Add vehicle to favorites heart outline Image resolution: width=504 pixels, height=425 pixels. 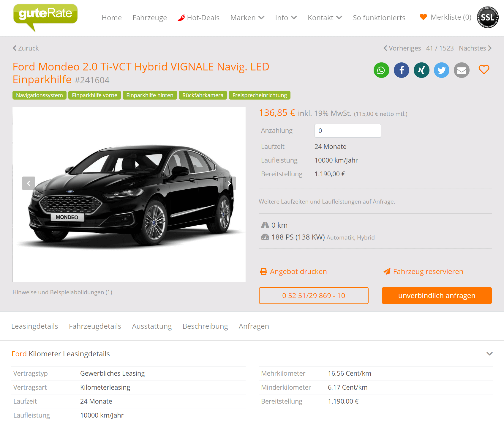(484, 70)
